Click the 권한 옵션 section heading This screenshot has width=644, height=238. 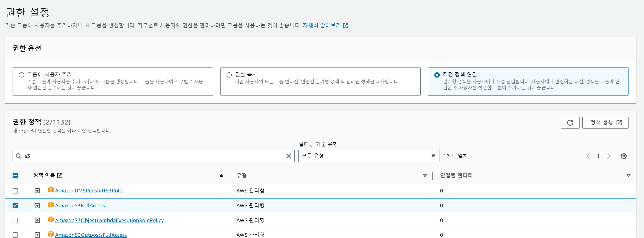coord(27,48)
